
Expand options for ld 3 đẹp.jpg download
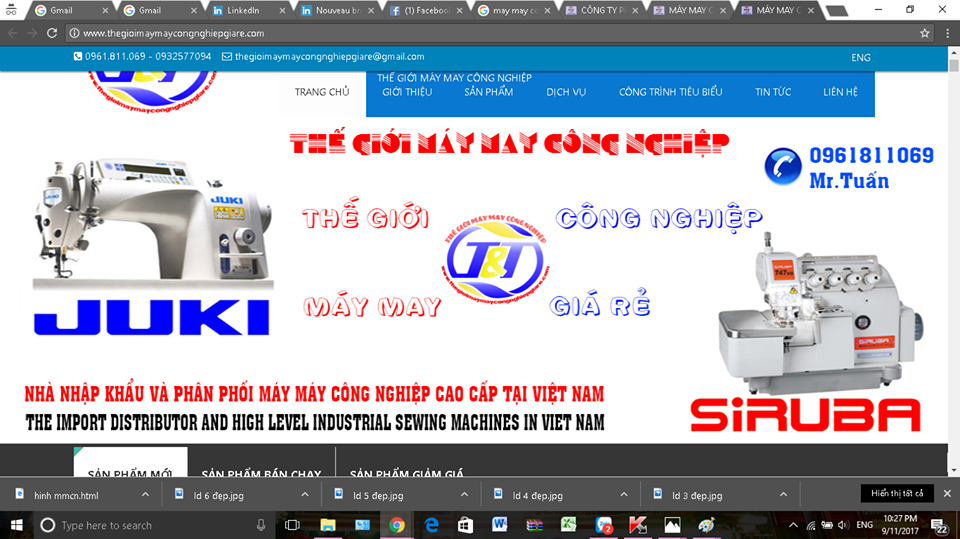(x=783, y=494)
